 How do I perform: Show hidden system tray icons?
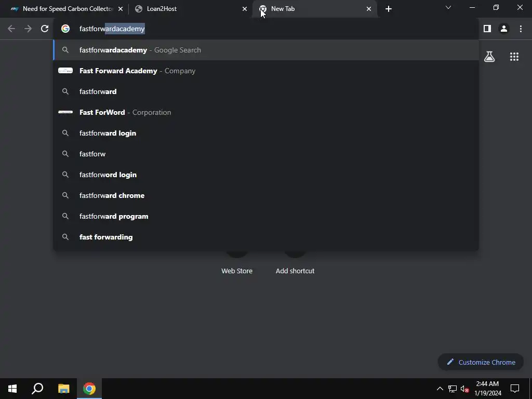click(x=440, y=389)
